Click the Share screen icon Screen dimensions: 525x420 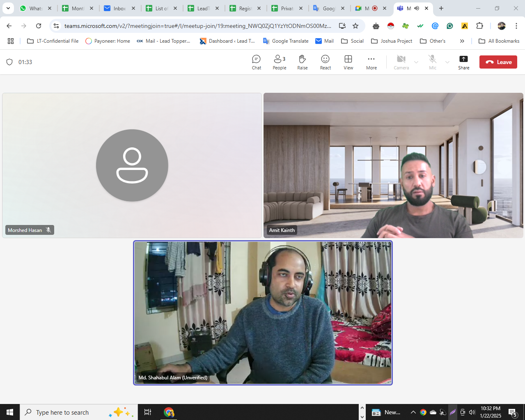pyautogui.click(x=463, y=62)
